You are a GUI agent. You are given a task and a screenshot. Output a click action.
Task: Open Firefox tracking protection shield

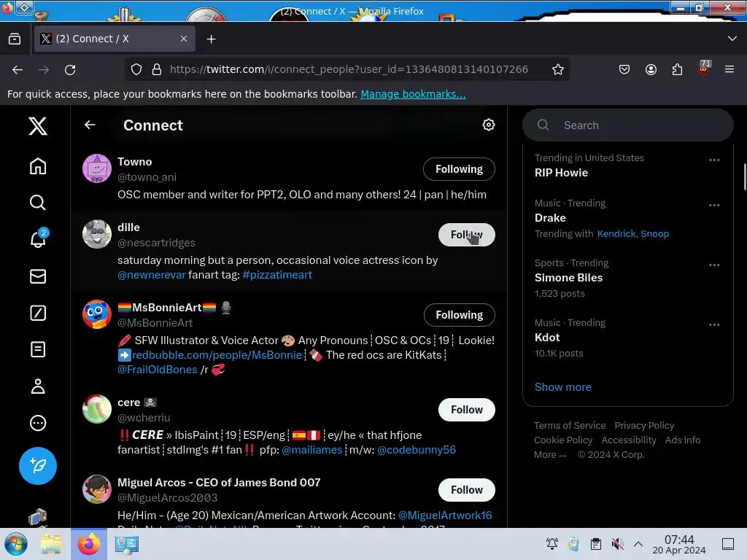[x=136, y=69]
